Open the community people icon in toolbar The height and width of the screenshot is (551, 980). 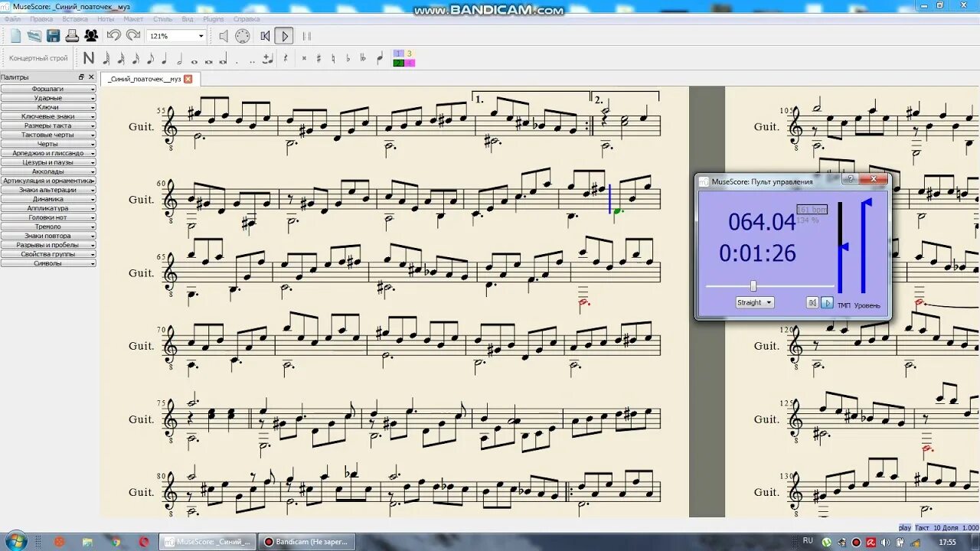(91, 36)
